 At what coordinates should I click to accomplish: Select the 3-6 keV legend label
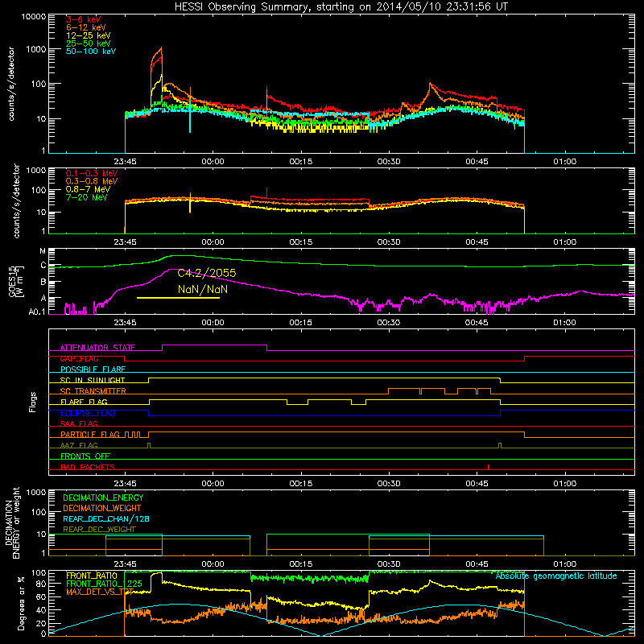click(x=83, y=19)
